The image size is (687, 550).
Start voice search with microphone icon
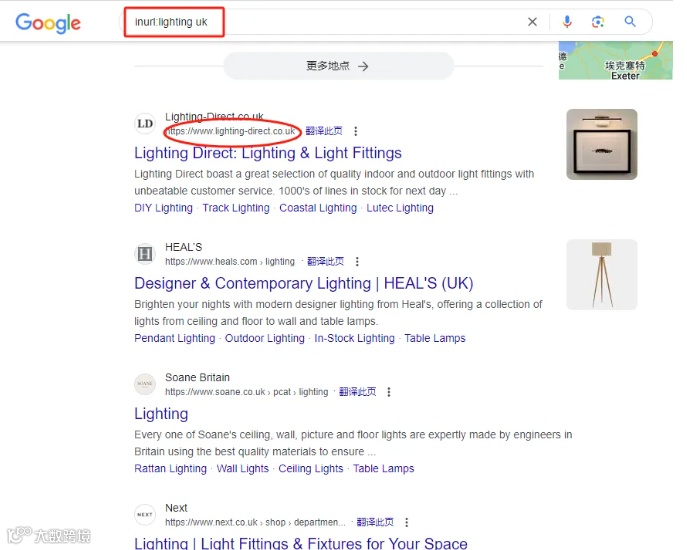pyautogui.click(x=567, y=21)
